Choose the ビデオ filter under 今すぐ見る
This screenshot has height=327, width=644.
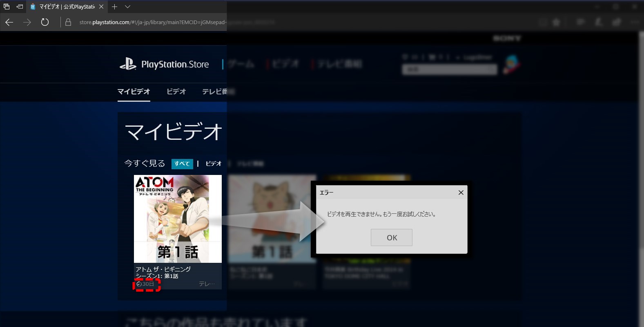213,163
